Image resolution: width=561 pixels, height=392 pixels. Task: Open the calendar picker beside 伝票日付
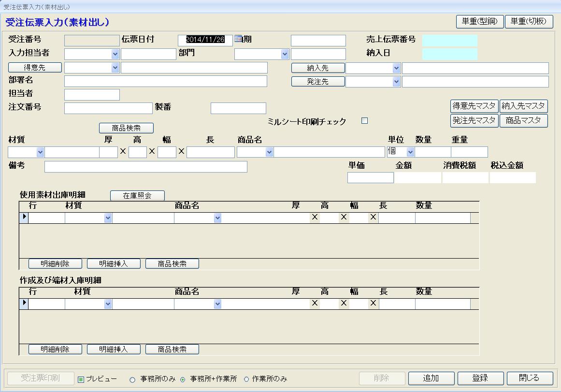pos(238,39)
